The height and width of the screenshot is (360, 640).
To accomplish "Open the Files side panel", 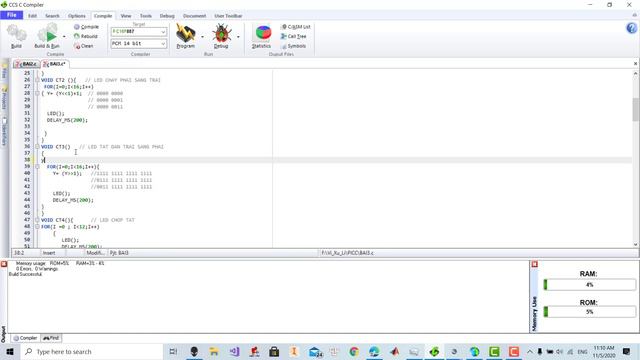I will (4, 71).
